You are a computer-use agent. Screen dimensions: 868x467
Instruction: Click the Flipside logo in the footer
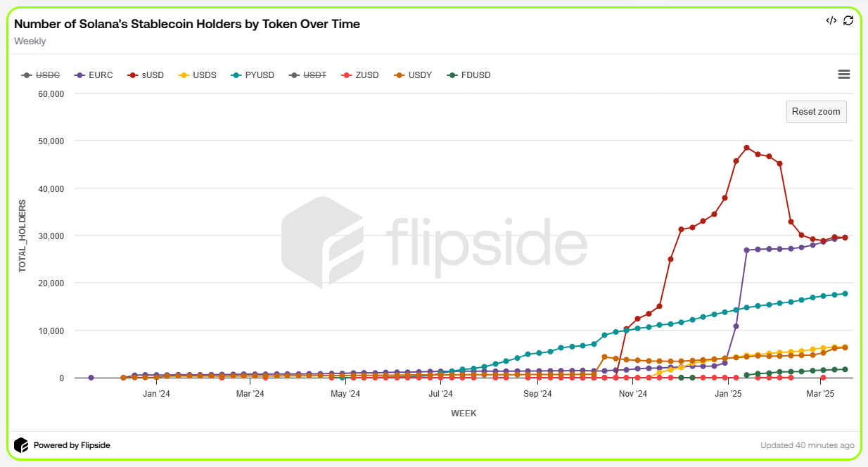[x=23, y=444]
